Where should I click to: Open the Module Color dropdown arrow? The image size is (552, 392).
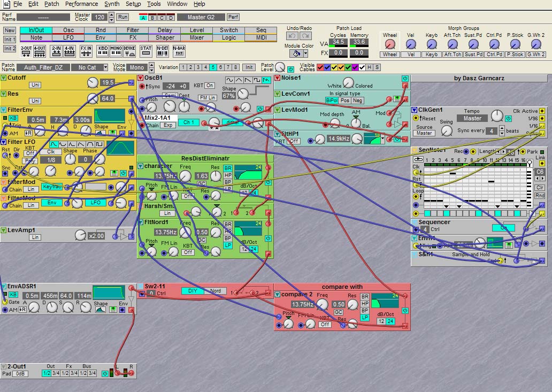pos(305,53)
